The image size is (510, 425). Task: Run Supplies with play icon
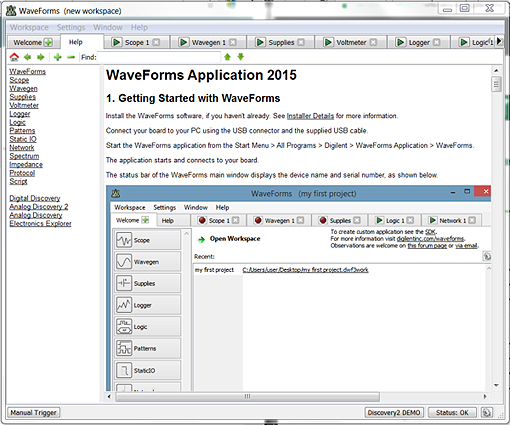coord(260,42)
